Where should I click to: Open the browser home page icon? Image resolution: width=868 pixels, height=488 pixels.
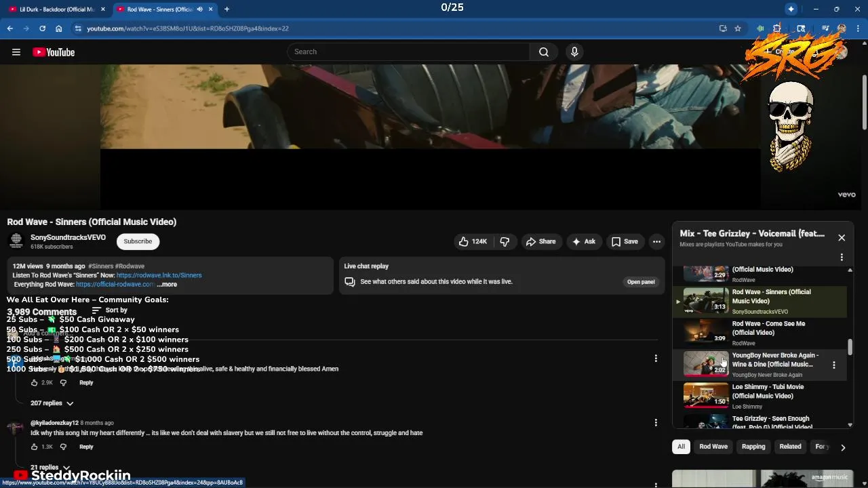tap(59, 28)
